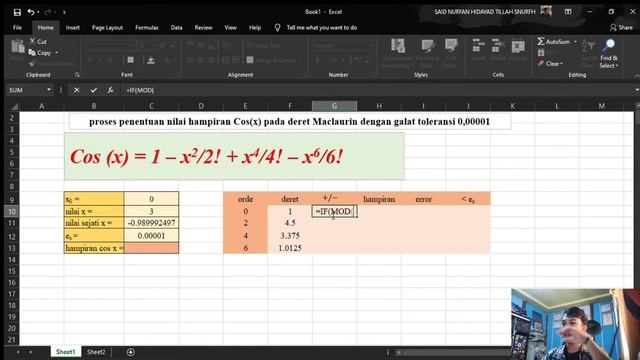
Task: Cut the selection with the scissors icon
Action: (x=33, y=41)
